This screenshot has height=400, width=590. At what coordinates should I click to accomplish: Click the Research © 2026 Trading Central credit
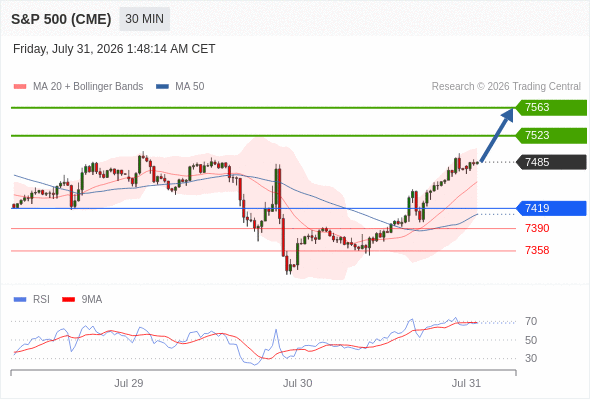506,87
